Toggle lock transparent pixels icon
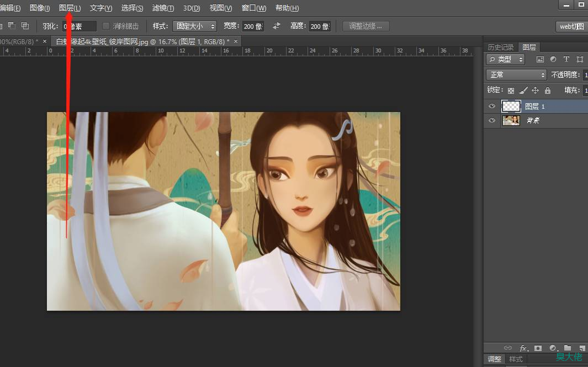The width and height of the screenshot is (588, 367). click(511, 91)
